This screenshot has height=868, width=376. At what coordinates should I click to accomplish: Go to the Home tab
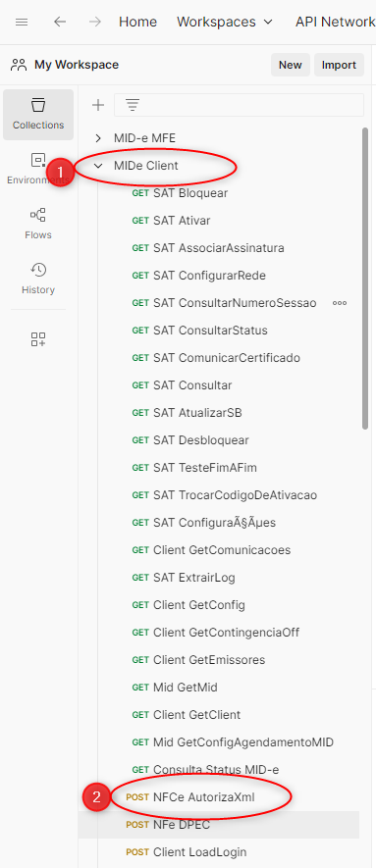[137, 23]
